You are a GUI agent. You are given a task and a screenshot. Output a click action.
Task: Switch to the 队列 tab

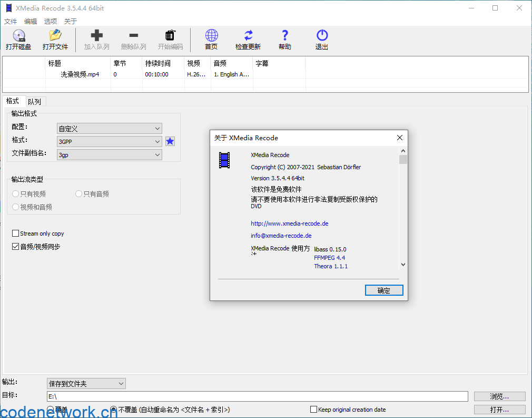pos(35,101)
